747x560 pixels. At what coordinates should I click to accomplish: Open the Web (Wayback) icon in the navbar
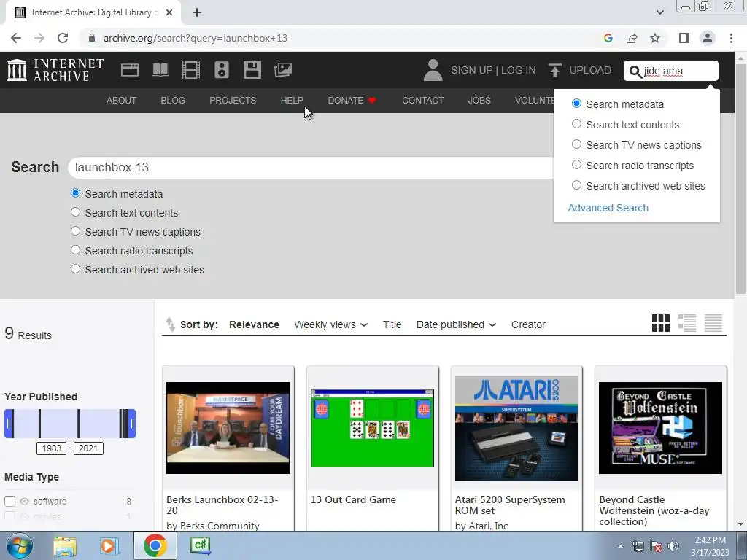click(x=130, y=70)
